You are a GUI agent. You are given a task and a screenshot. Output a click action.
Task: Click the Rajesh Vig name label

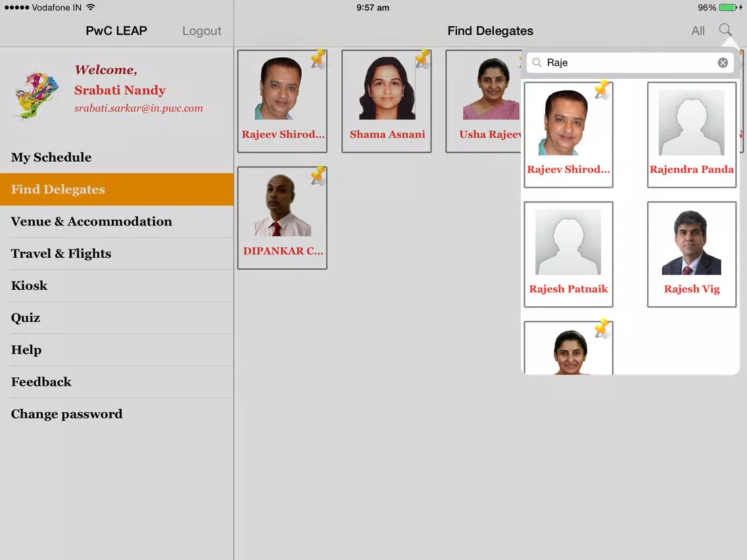(692, 289)
